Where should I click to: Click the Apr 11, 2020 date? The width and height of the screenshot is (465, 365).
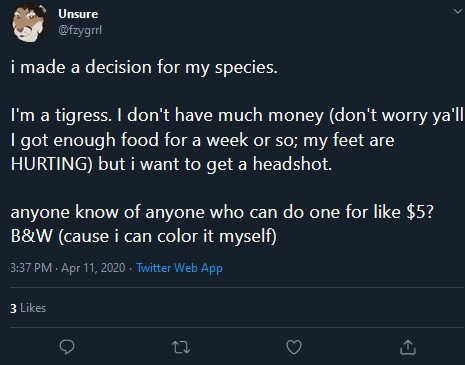click(93, 268)
